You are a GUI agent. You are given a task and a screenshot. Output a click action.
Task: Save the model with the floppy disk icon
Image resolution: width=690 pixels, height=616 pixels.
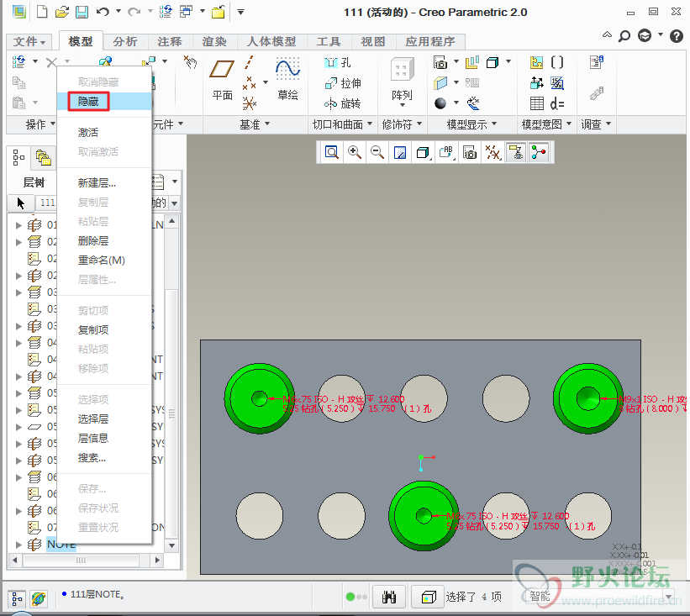(82, 12)
